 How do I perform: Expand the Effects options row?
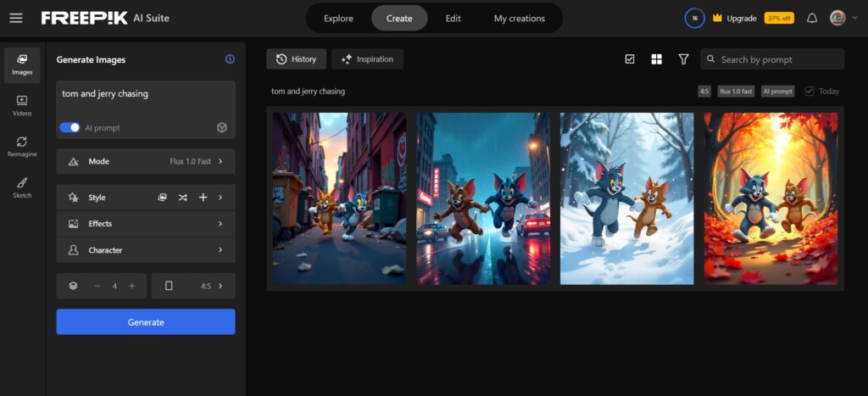tap(146, 224)
